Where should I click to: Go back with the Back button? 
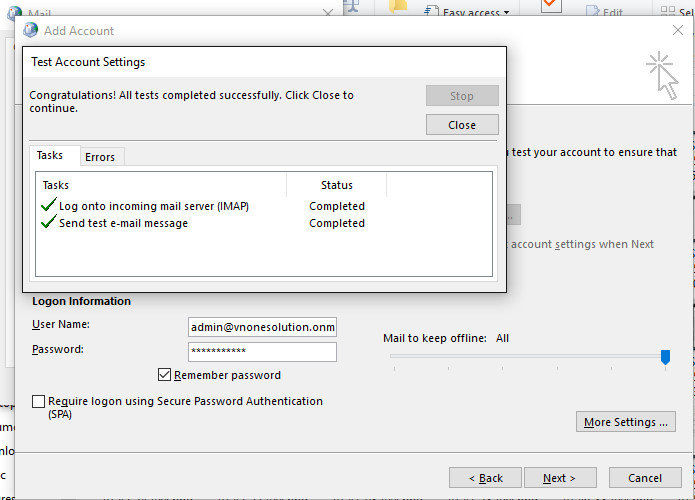click(x=485, y=478)
